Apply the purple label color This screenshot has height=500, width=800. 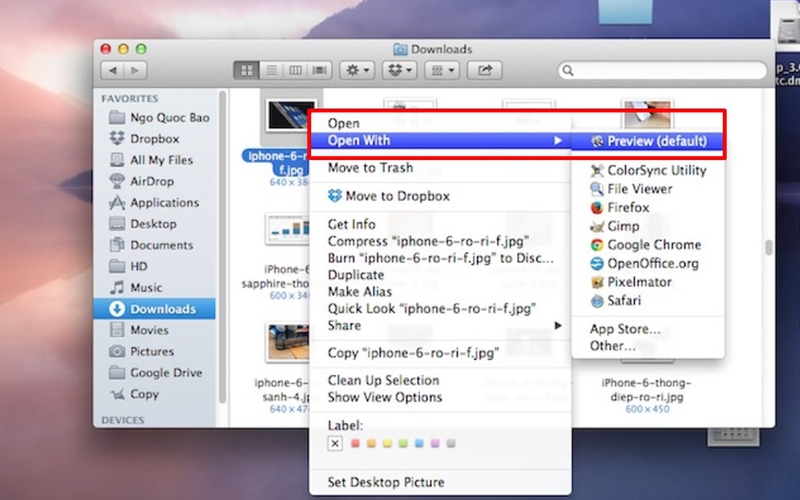tap(435, 443)
